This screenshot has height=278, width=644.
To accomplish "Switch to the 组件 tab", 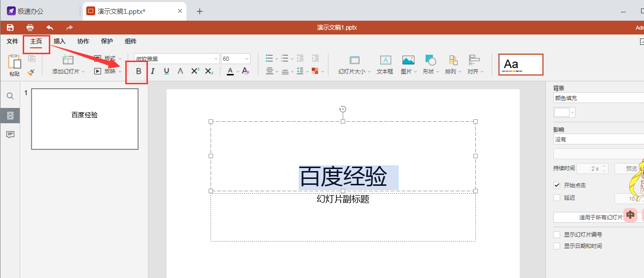I will 131,41.
